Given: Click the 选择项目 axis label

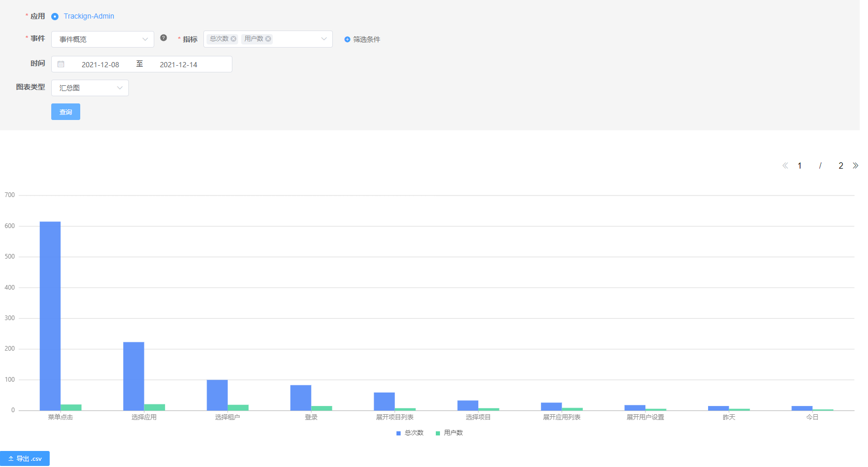Looking at the screenshot, I should point(478,417).
